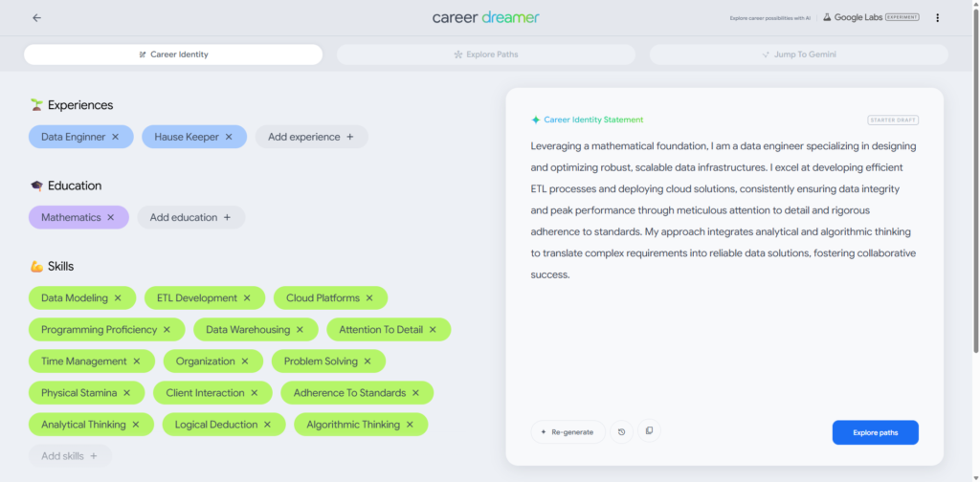Remove the Analytical Thinking skill
The image size is (980, 482).
pyautogui.click(x=136, y=425)
